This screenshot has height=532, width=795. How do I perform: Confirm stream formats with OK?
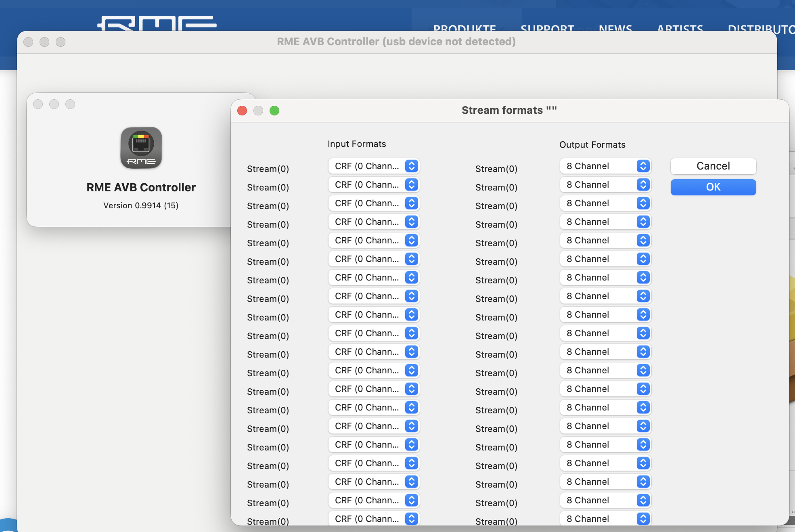pyautogui.click(x=713, y=187)
